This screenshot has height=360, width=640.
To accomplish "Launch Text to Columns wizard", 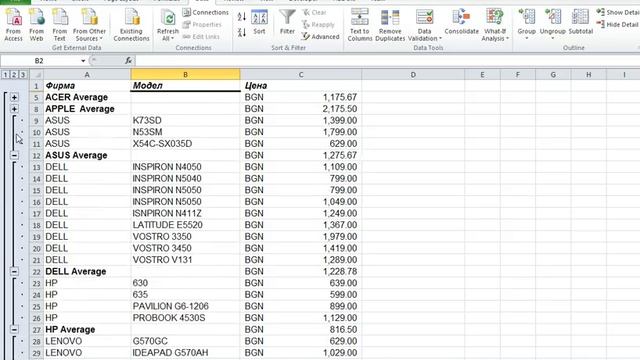I will [x=360, y=24].
